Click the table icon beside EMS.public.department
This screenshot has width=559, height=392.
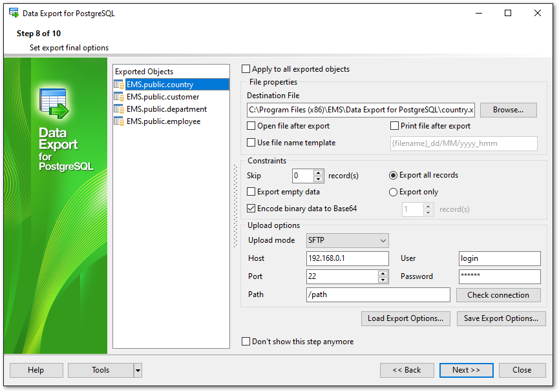(119, 108)
